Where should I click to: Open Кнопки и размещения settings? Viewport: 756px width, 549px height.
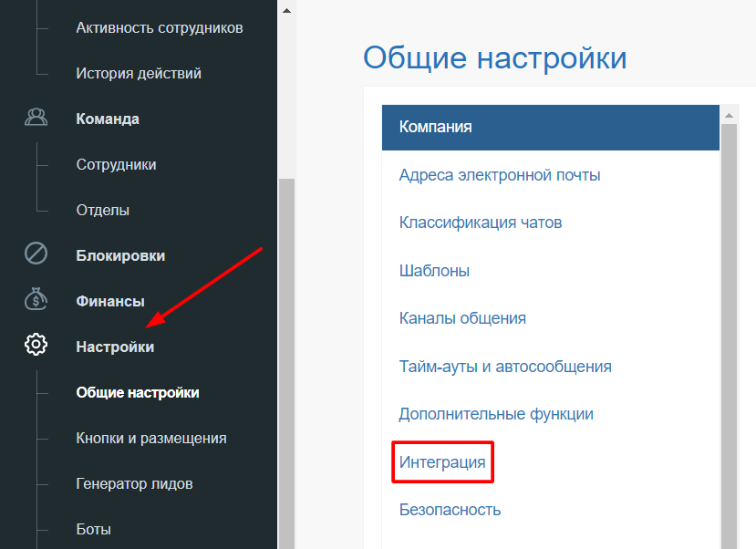click(x=150, y=438)
